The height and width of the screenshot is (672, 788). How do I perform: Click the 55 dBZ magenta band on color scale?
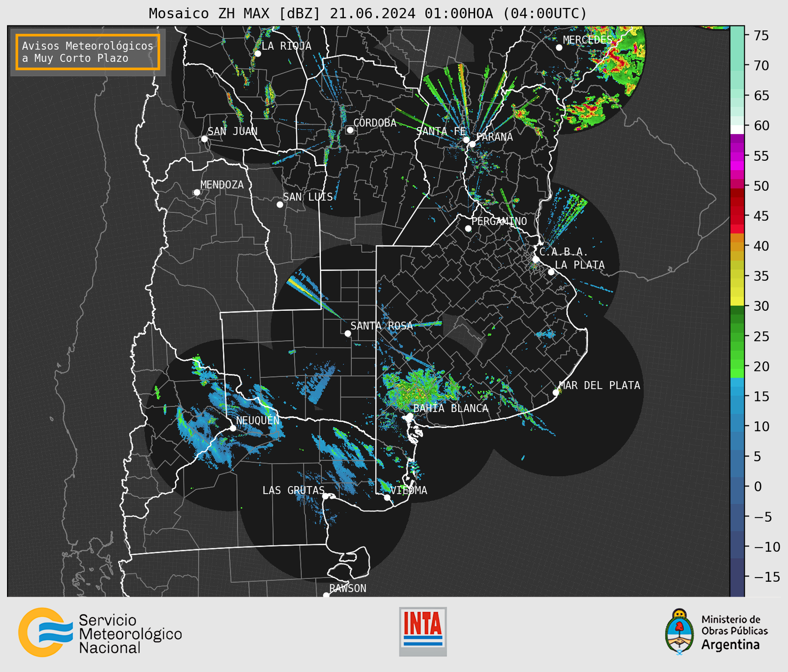click(737, 156)
